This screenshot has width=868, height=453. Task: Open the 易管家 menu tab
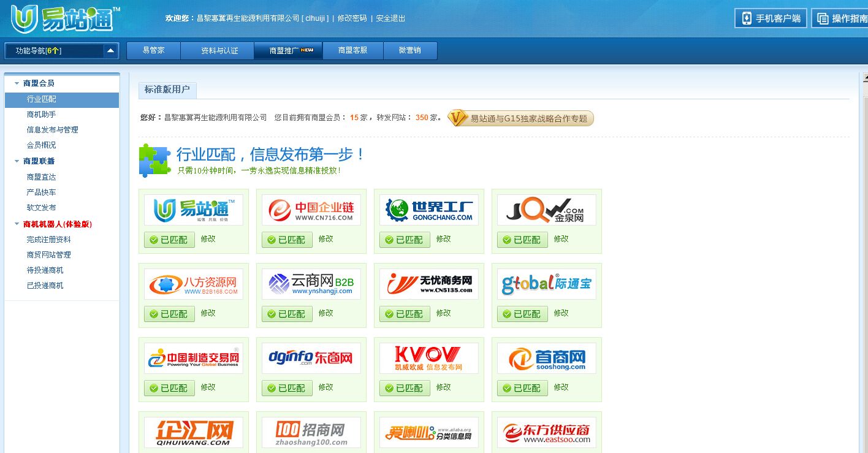pos(153,50)
